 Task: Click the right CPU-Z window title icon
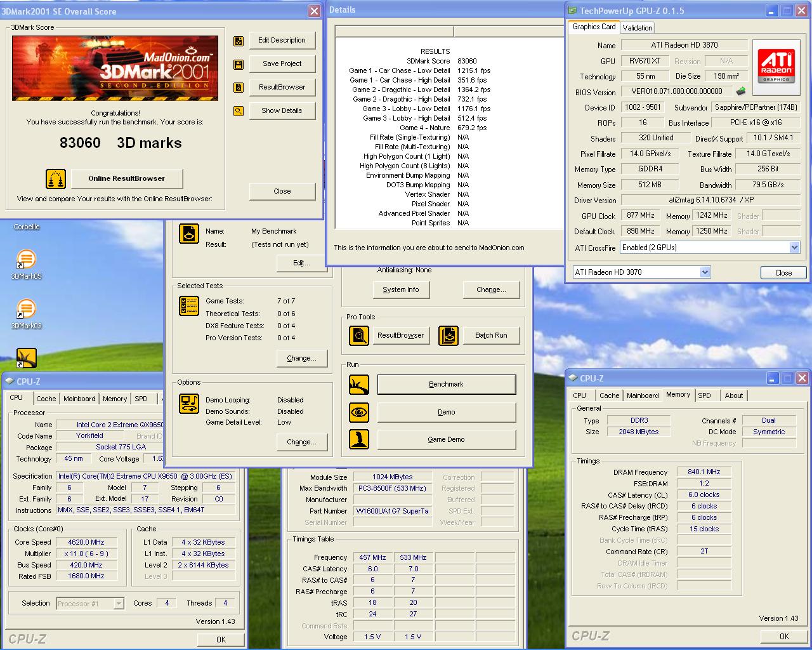point(572,378)
